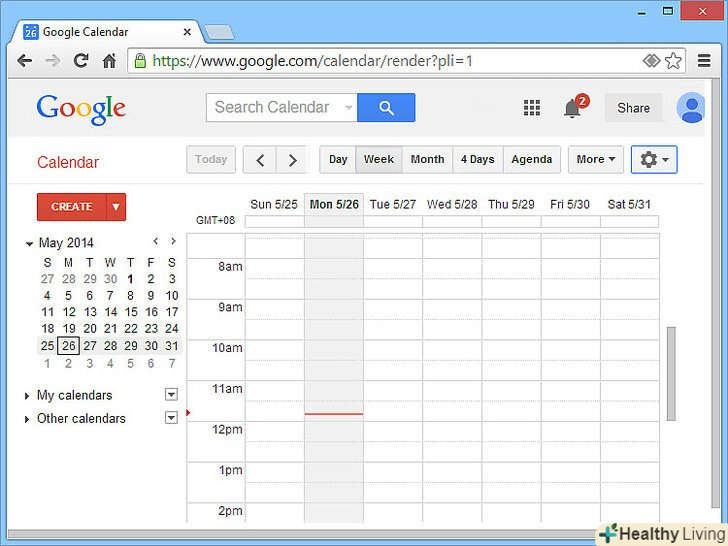Open the notifications bell
Screen dimensions: 728x546
[572, 109]
